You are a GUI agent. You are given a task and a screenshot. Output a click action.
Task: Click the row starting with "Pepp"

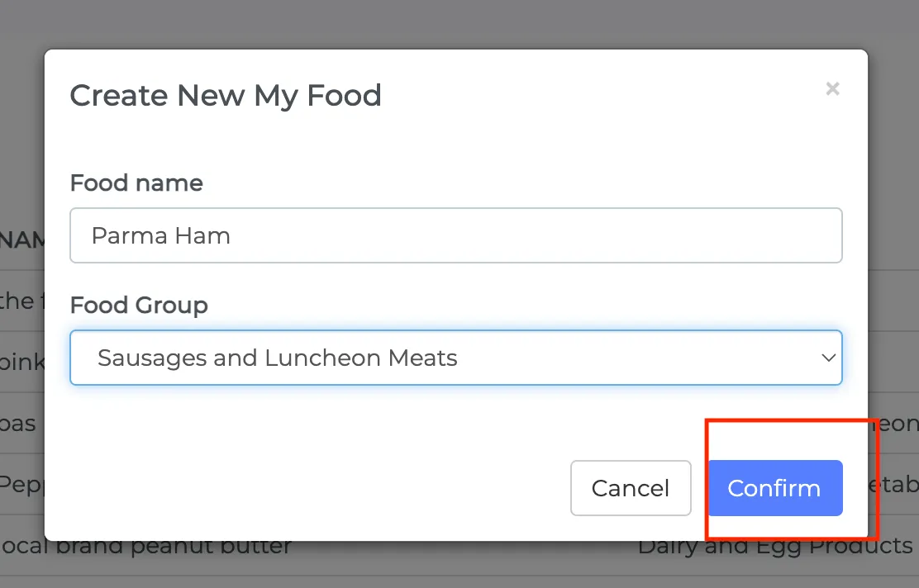pyautogui.click(x=21, y=485)
